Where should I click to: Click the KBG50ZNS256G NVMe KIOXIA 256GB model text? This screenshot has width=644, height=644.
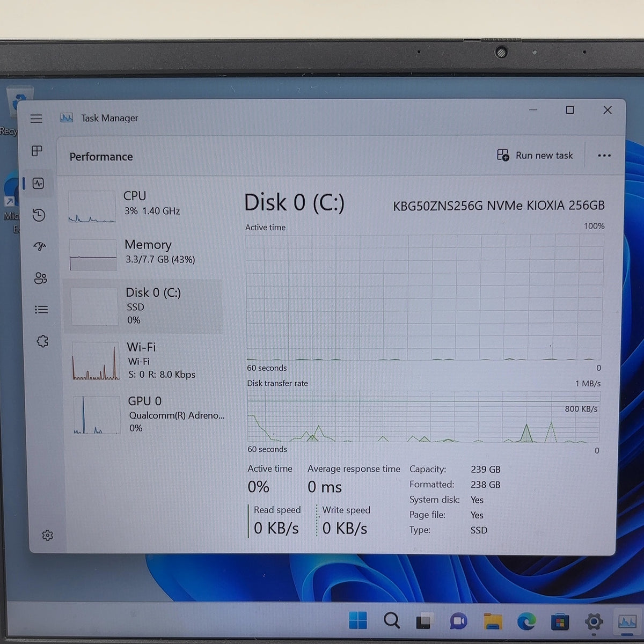[x=499, y=206]
